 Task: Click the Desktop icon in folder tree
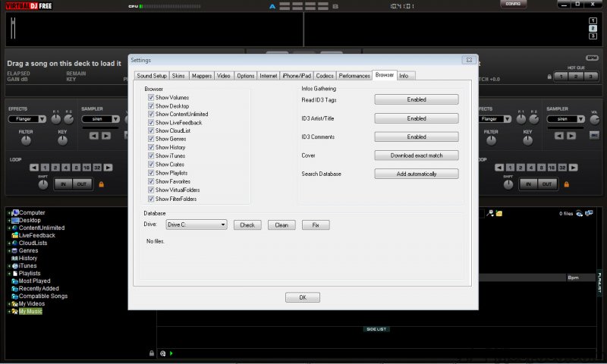coord(15,220)
